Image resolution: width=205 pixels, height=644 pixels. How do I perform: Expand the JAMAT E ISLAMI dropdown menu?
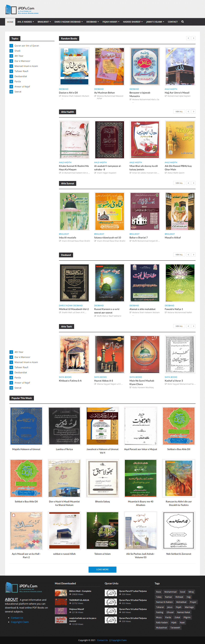[x=155, y=22]
